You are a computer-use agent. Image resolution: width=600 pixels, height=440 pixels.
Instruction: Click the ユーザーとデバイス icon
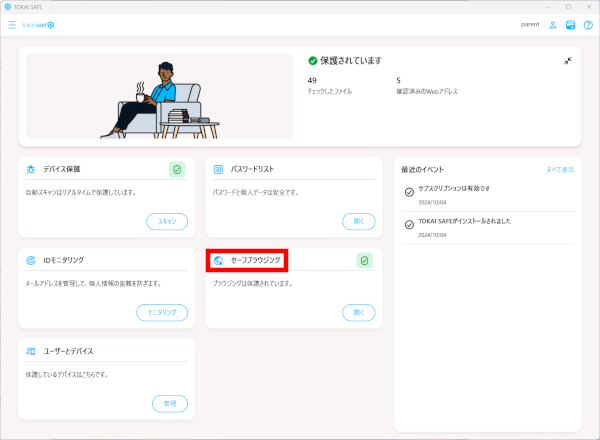[31, 352]
